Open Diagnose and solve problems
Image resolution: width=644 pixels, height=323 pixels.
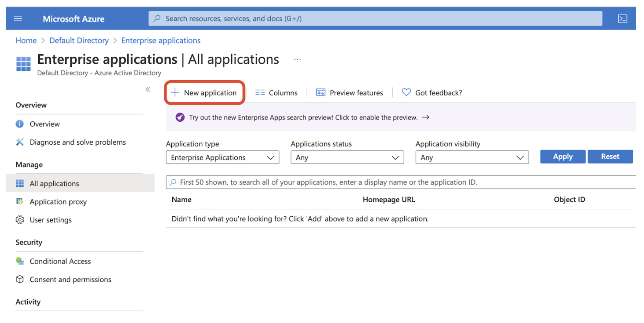(78, 142)
